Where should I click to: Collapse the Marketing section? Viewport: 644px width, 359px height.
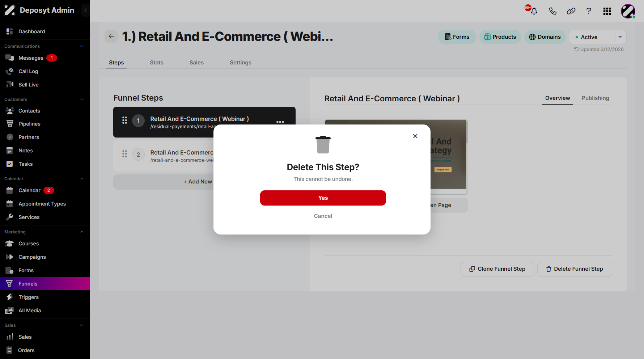tap(82, 232)
